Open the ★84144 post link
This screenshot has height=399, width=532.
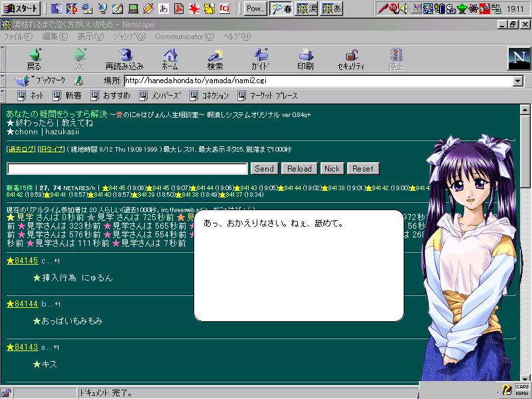pos(23,304)
